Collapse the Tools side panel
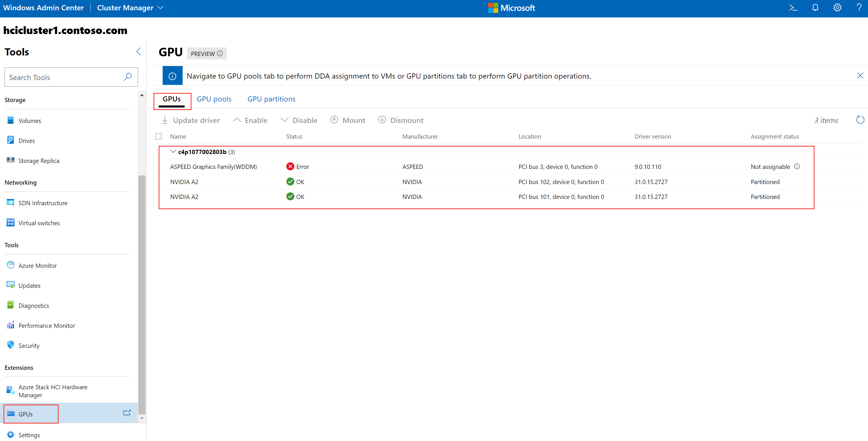Screen dimensions: 868x441 tap(139, 51)
